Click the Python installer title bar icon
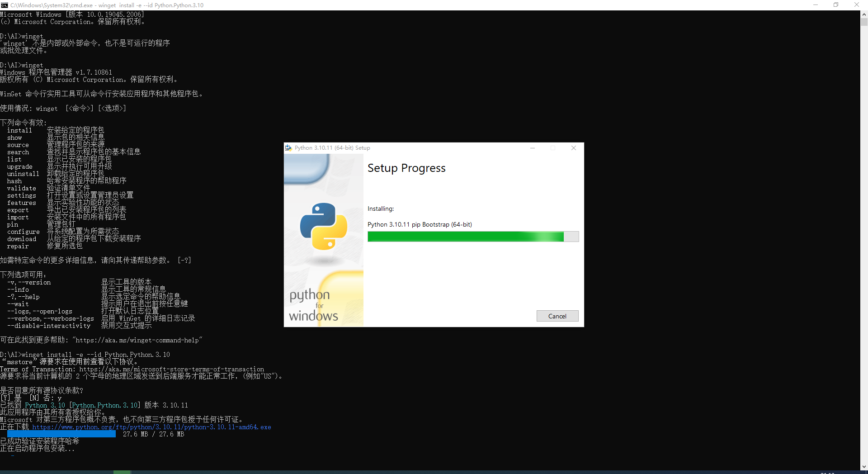Image resolution: width=868 pixels, height=474 pixels. pyautogui.click(x=288, y=148)
